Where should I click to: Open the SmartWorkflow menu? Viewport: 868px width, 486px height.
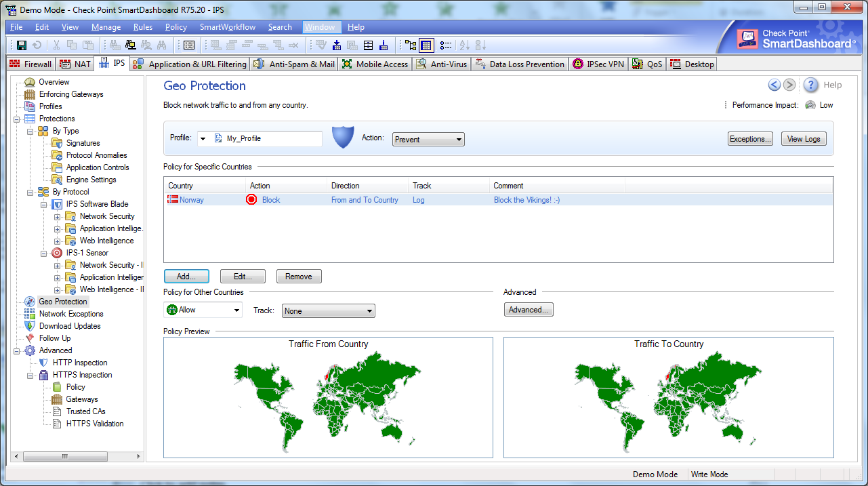[228, 27]
